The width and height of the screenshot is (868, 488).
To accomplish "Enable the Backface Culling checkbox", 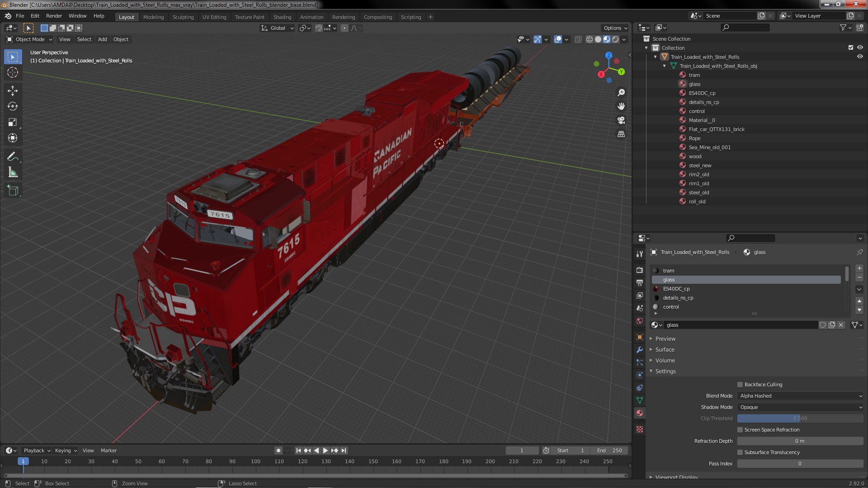I will click(x=740, y=385).
